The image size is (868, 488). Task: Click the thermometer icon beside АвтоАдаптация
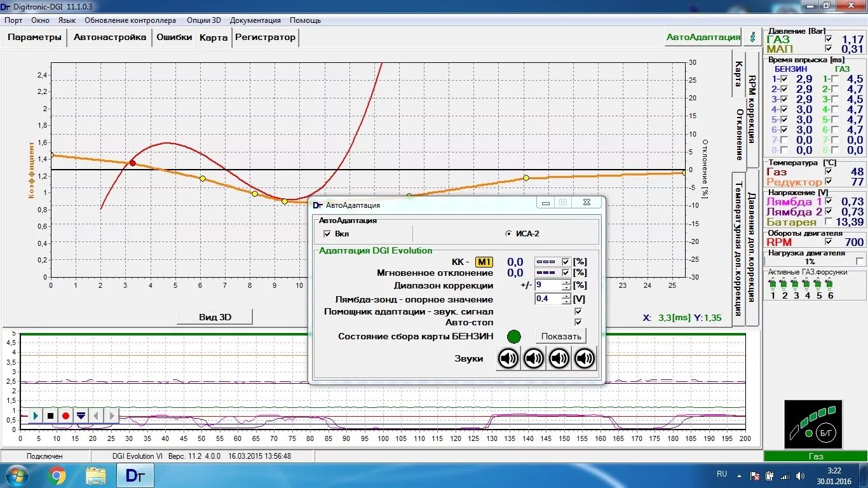point(753,37)
